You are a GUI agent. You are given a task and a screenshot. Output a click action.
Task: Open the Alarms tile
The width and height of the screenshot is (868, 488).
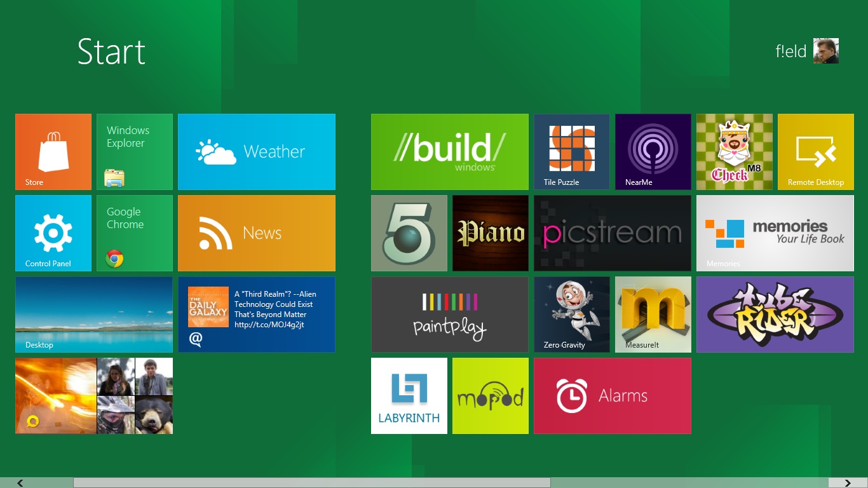pos(613,396)
